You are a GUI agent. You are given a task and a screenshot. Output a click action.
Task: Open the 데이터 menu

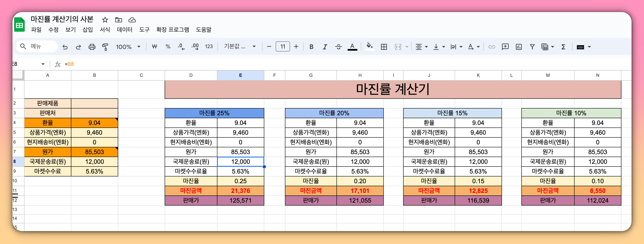click(125, 30)
